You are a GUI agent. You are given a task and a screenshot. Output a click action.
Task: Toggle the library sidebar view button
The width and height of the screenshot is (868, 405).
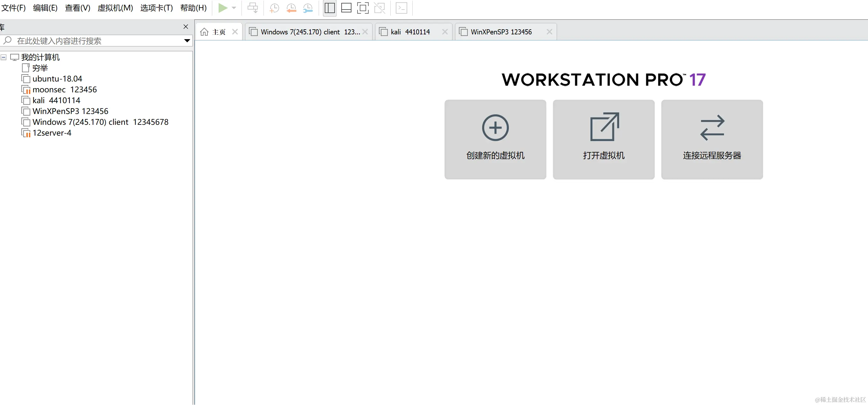pos(329,8)
